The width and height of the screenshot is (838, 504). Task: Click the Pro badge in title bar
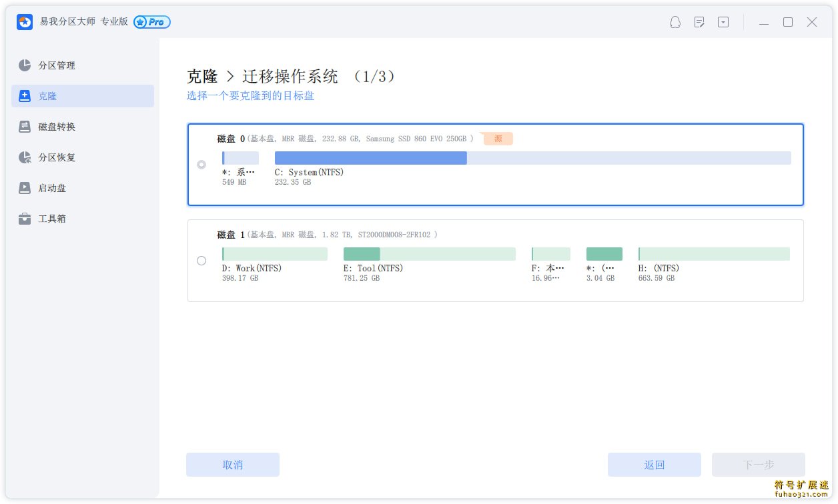(x=152, y=22)
